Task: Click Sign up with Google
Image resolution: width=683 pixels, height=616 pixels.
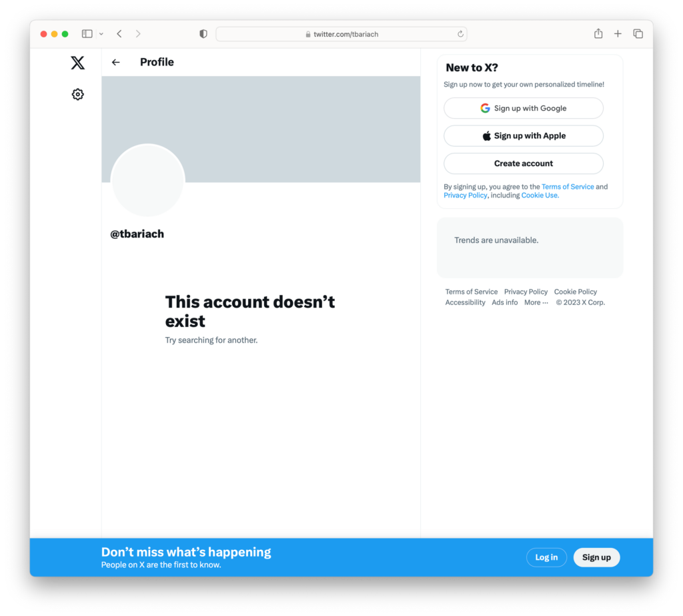Action: click(523, 108)
